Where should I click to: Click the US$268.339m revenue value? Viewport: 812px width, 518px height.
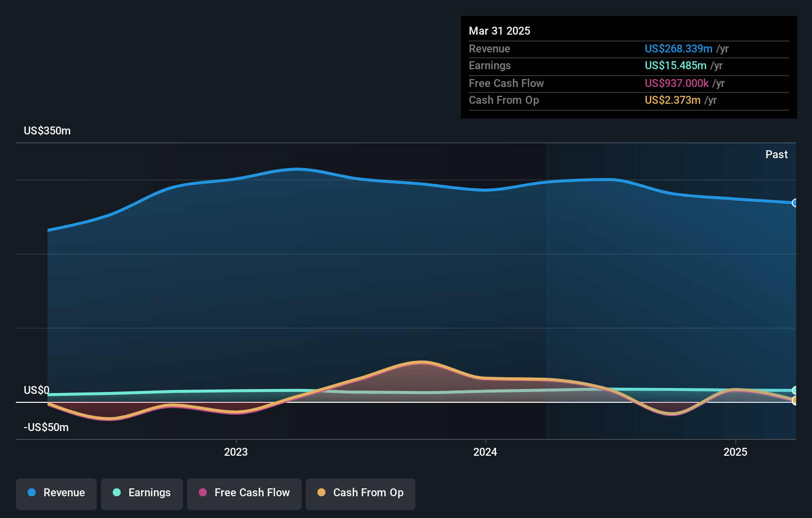point(678,49)
